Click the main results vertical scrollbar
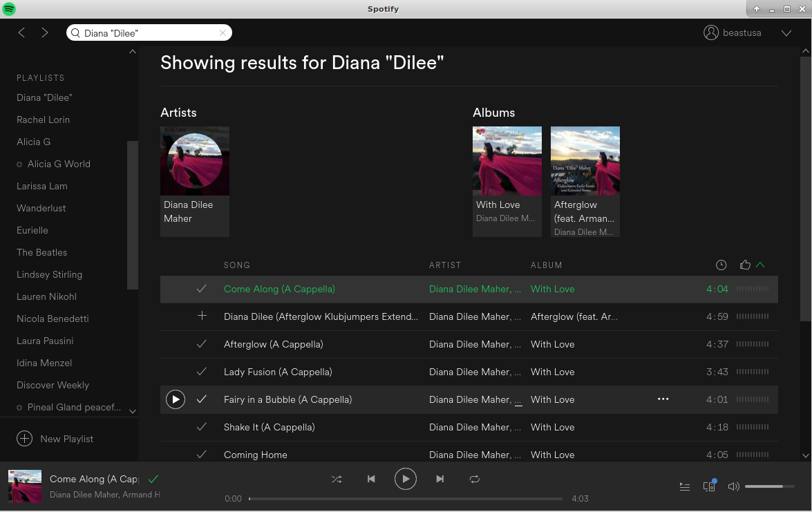Viewport: 812px width, 512px height. [x=805, y=189]
